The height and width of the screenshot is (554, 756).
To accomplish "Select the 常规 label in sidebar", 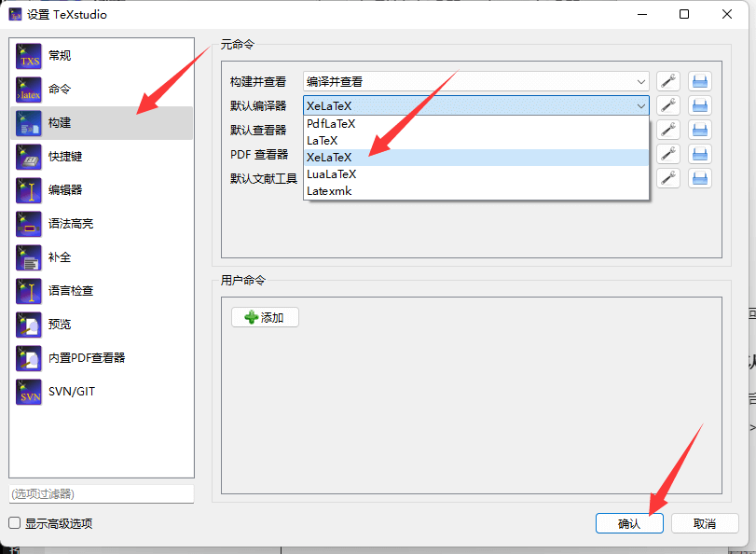I will pyautogui.click(x=60, y=56).
